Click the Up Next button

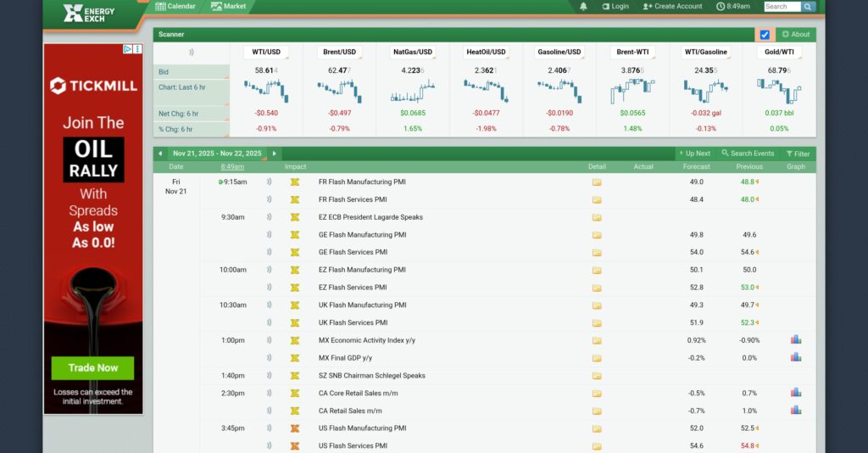pyautogui.click(x=694, y=154)
